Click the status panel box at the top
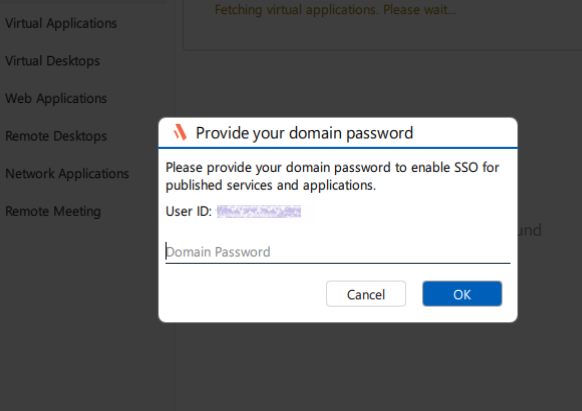The width and height of the screenshot is (582, 411). (x=382, y=25)
